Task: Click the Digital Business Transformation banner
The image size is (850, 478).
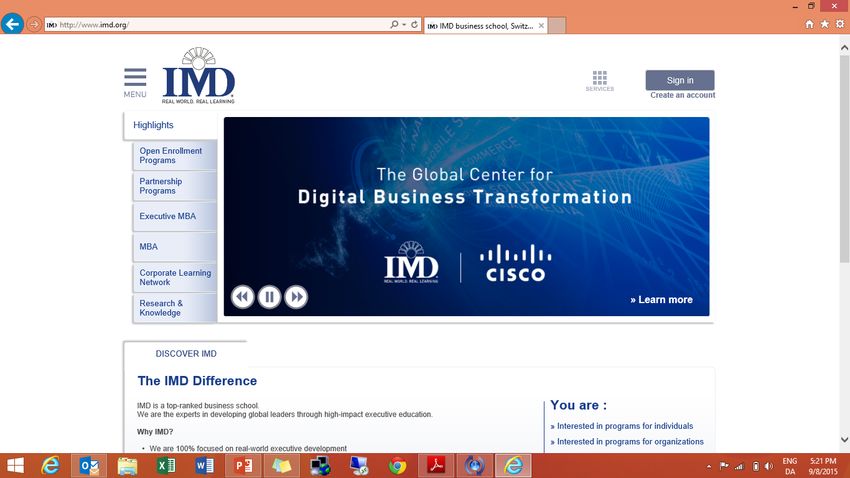Action: pyautogui.click(x=466, y=216)
